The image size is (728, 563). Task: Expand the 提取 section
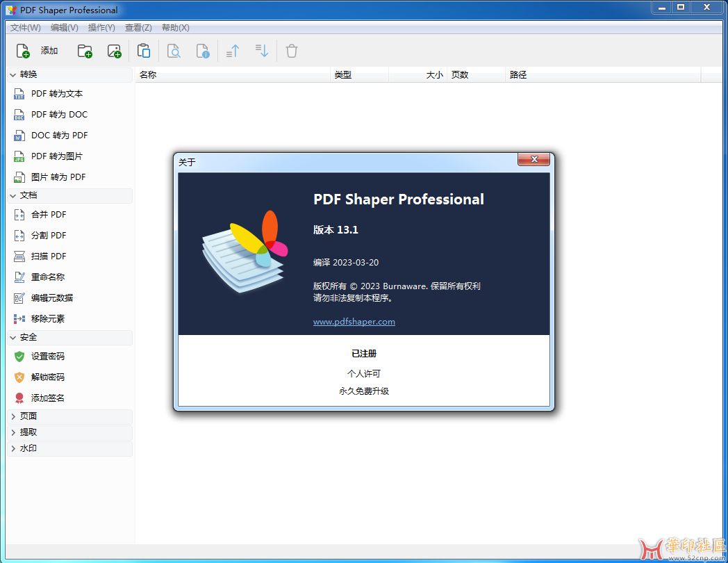click(13, 432)
